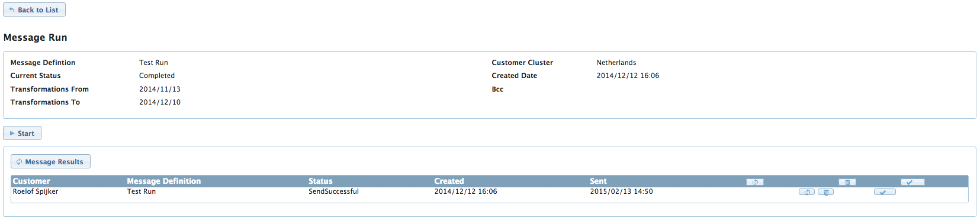Click the SendSuccessful status cell
This screenshot has width=980, height=221.
[x=333, y=191]
